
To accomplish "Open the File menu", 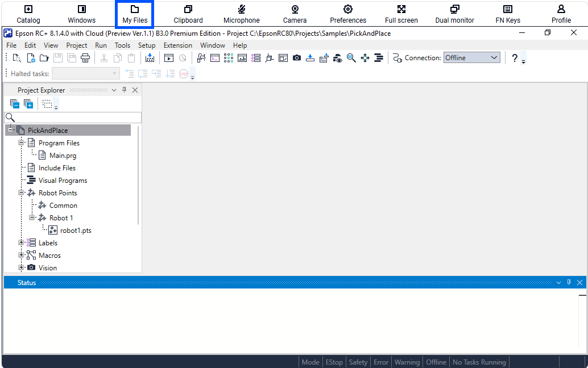I will click(x=11, y=45).
